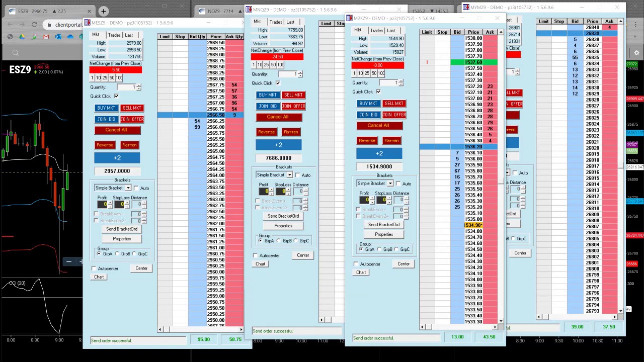The width and height of the screenshot is (644, 362).
Task: Toggle Quick Click in M2KZ9 window
Action: (x=378, y=92)
